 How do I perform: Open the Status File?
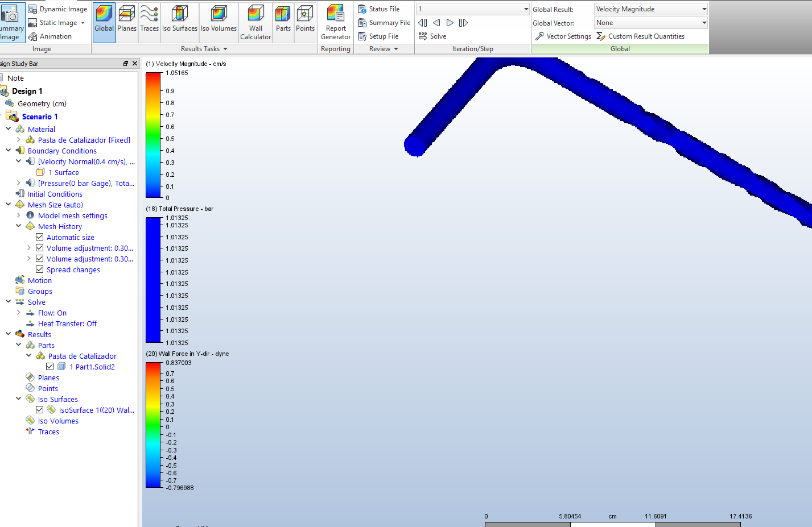coord(379,9)
